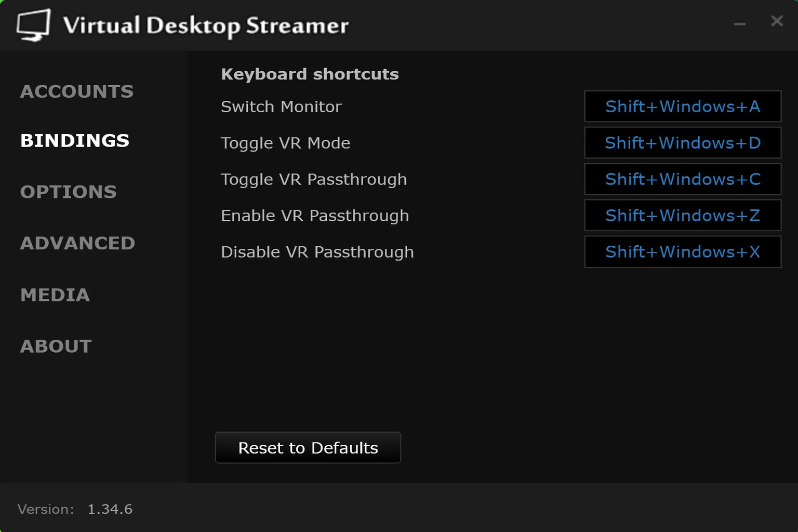Select the BINDINGS section
Viewport: 798px width, 532px height.
(74, 141)
